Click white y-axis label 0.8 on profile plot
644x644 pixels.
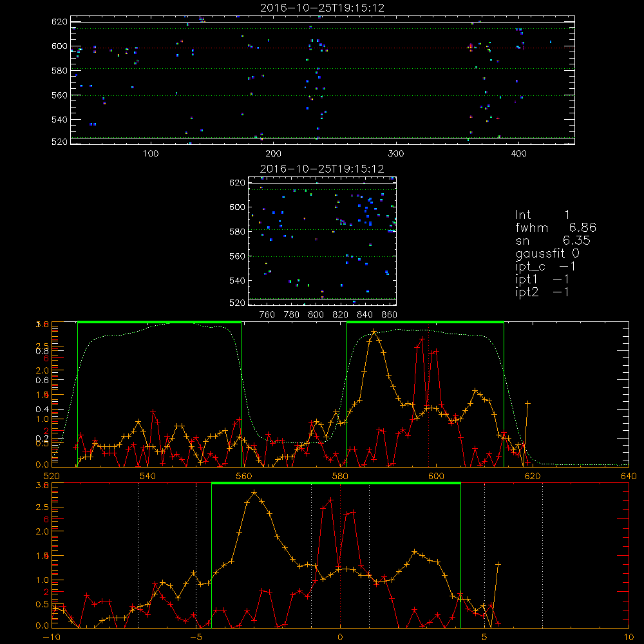[x=43, y=351]
